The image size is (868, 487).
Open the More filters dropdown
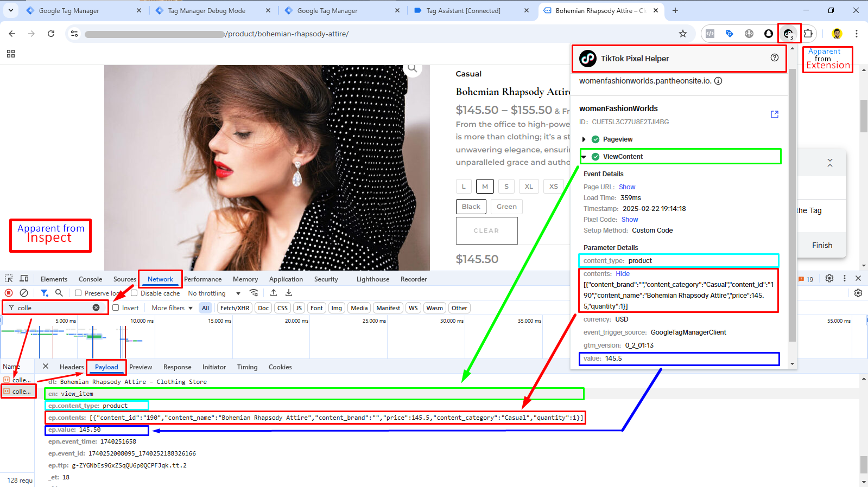click(172, 308)
